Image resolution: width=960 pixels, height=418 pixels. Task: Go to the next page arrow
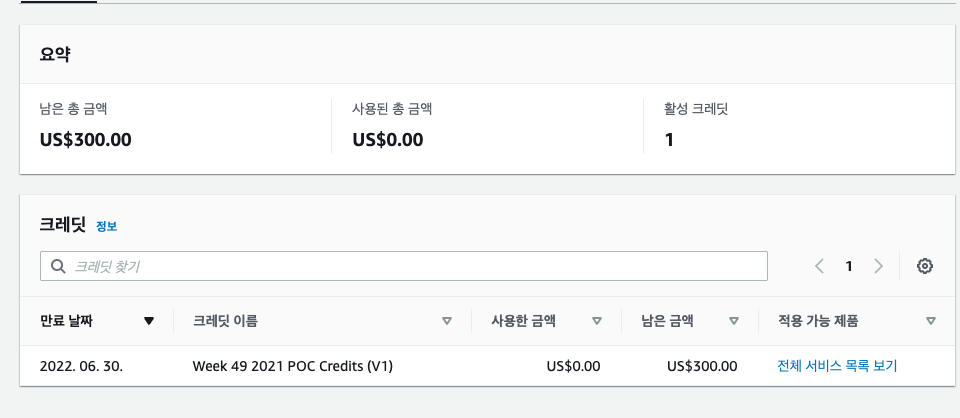[878, 266]
